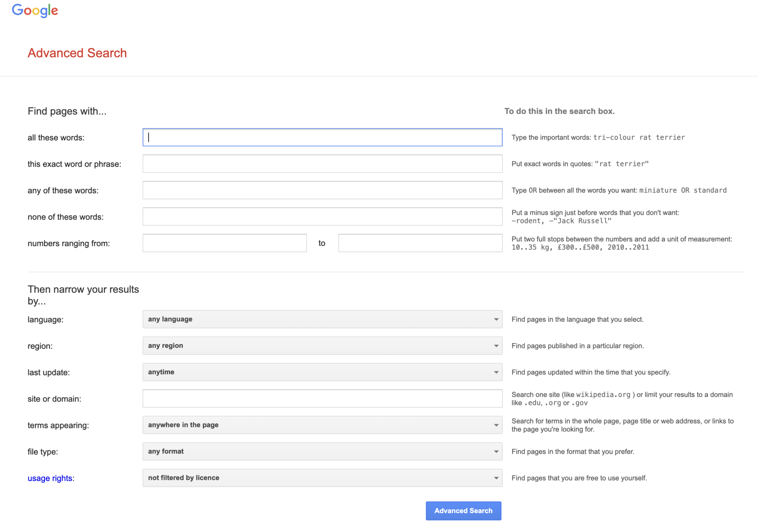Click the Google logo
This screenshot has width=758, height=532.
pyautogui.click(x=35, y=10)
